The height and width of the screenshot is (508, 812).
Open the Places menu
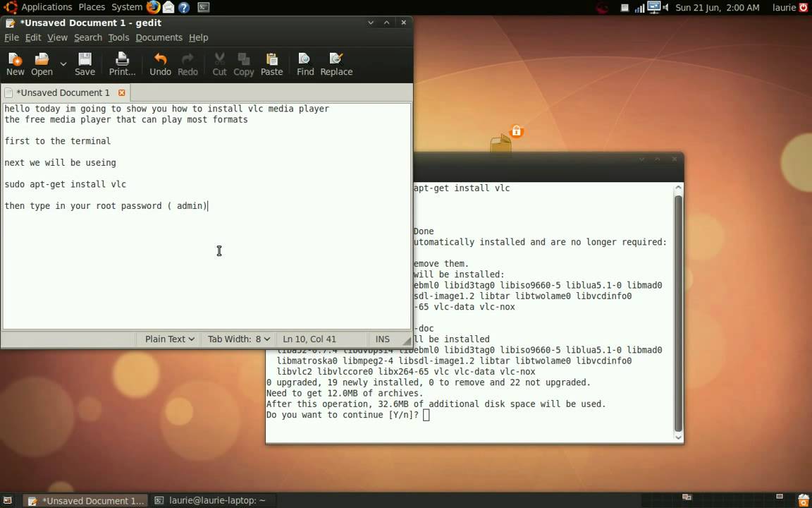[92, 7]
